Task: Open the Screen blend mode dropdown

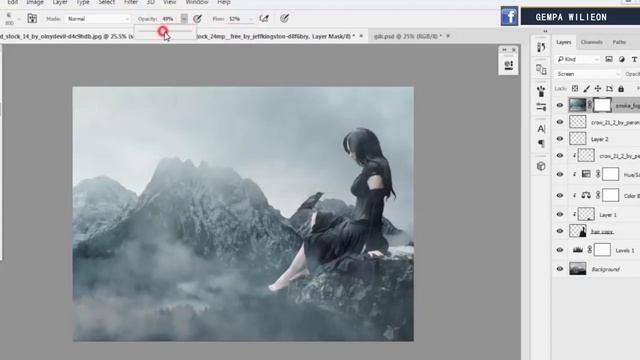Action: pyautogui.click(x=588, y=74)
